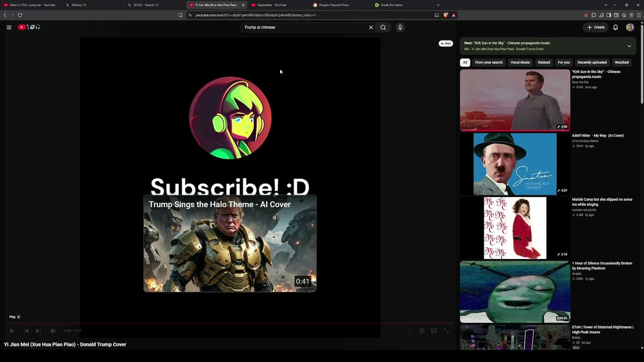Click the orange extension icon in the toolbar
Viewport: 644px width, 362px height.
pos(586,15)
